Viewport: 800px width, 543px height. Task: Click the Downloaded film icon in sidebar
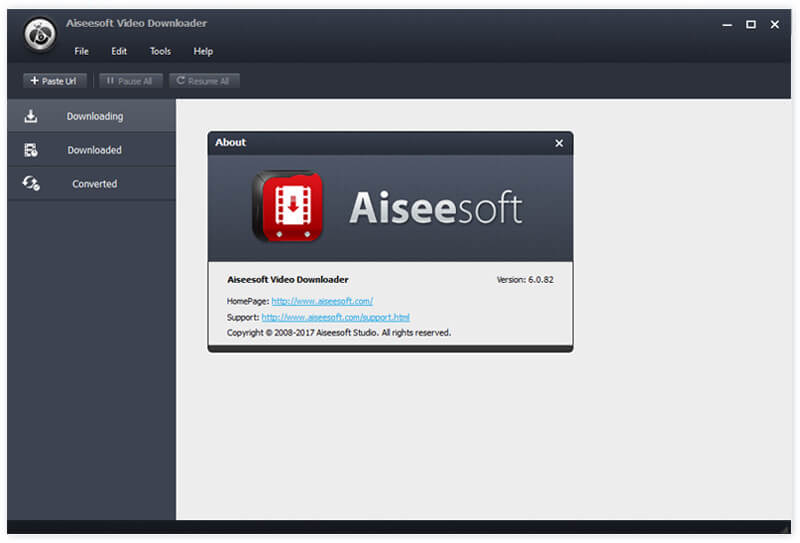click(31, 150)
